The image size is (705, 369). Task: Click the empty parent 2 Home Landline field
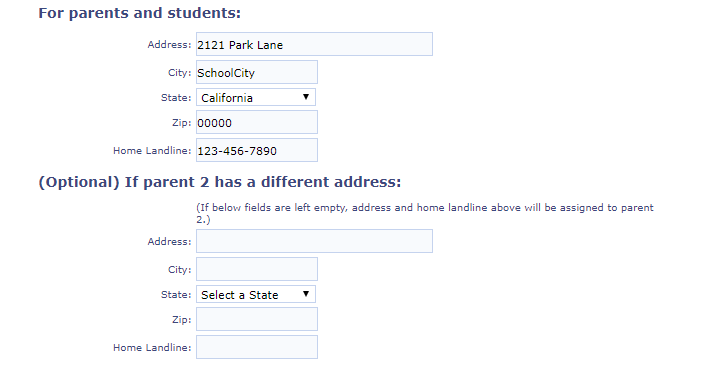257,347
